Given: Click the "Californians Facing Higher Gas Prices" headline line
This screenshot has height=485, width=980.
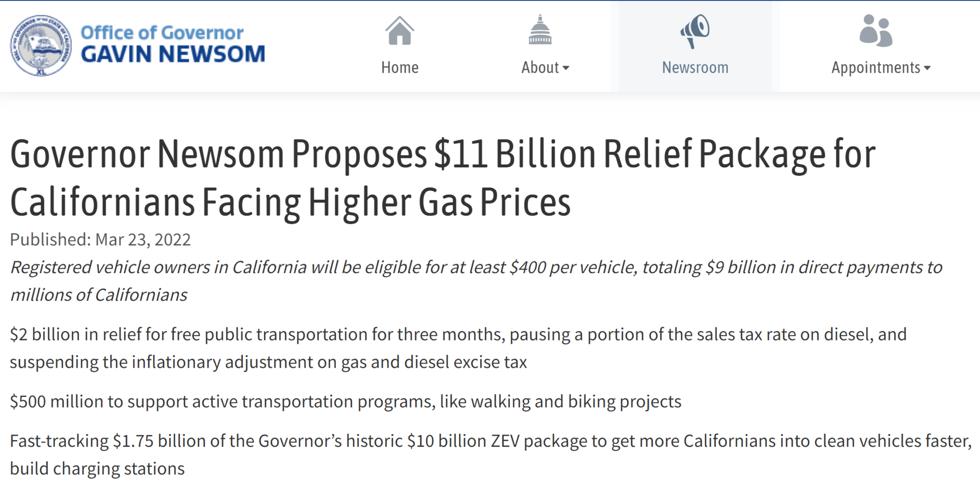Looking at the screenshot, I should coord(290,202).
